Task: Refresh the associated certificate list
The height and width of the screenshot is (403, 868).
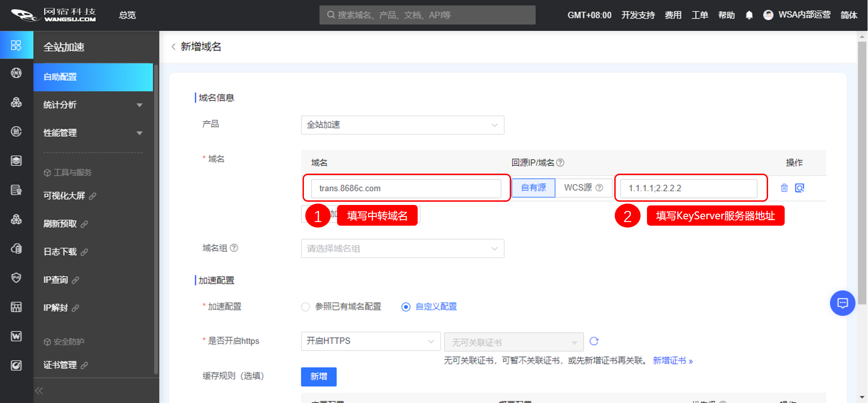Action: [x=594, y=341]
